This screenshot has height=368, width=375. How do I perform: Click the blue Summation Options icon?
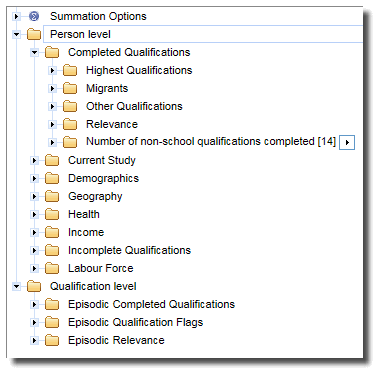[34, 16]
